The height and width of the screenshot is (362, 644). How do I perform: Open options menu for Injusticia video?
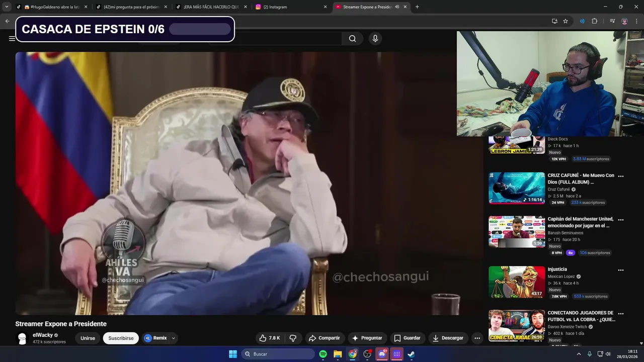click(x=620, y=270)
